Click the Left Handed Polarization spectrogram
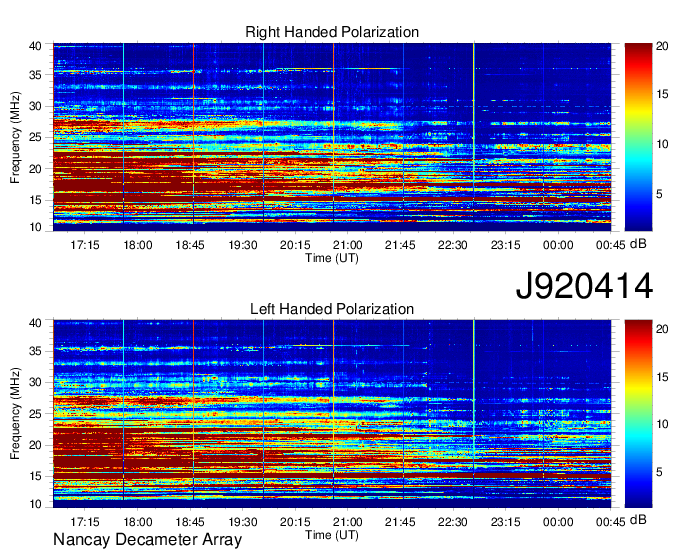 (x=332, y=414)
